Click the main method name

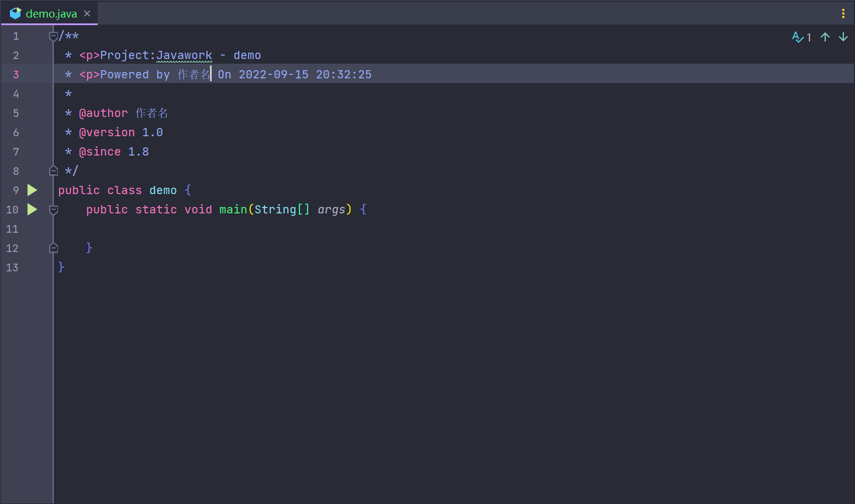coord(233,210)
